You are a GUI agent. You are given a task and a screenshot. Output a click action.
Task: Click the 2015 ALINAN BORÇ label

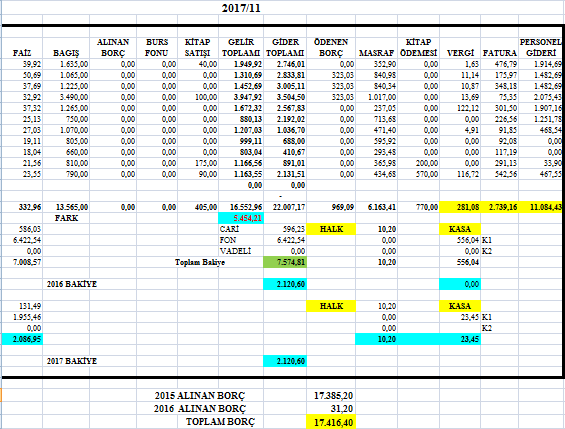200,396
